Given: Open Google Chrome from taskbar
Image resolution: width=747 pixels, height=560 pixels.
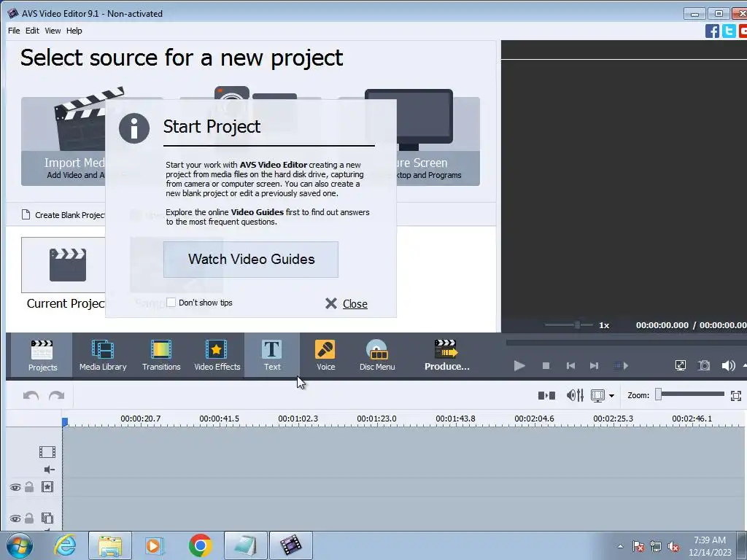Looking at the screenshot, I should point(200,545).
